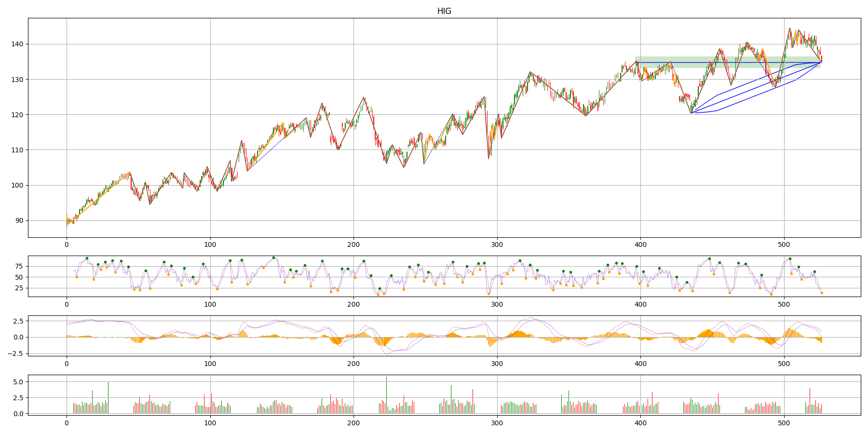Screen dimensions: 868x434
Task: Click the 25 label on the oscillator panel
Action: coord(19,288)
